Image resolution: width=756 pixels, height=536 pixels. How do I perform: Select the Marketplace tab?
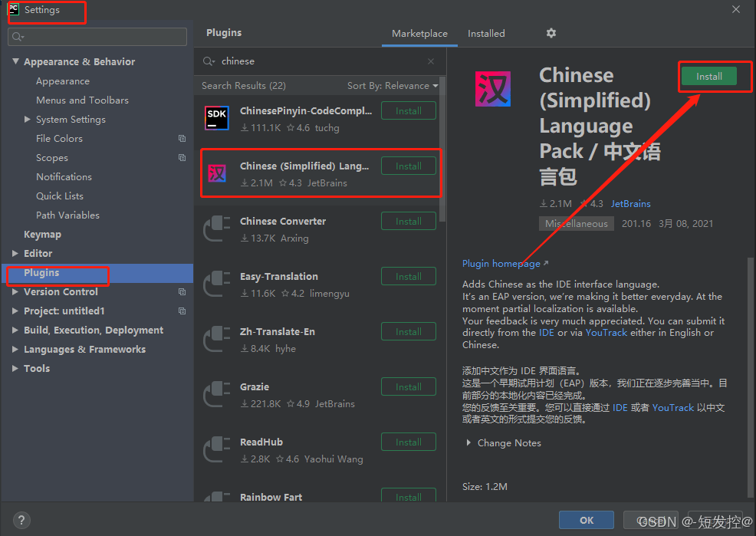[419, 33]
